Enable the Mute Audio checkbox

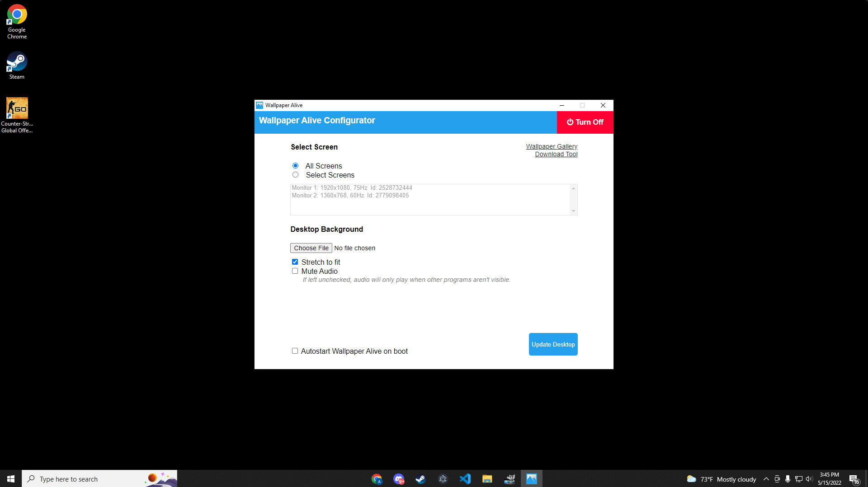pyautogui.click(x=295, y=271)
